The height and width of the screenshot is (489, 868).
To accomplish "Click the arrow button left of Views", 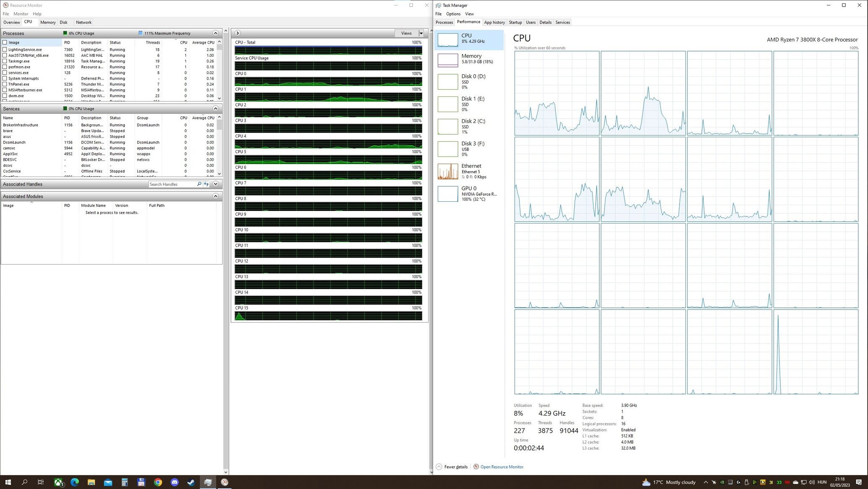I will (x=238, y=33).
